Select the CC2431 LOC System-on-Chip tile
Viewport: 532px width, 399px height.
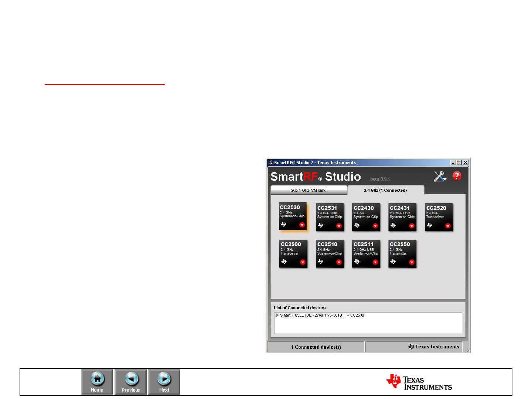click(402, 217)
